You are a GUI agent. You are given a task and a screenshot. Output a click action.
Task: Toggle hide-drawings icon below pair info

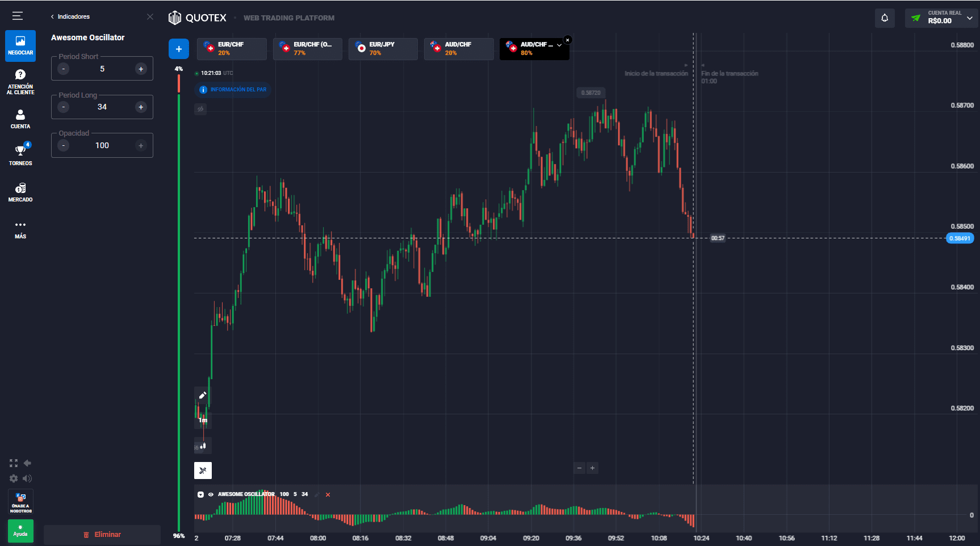click(x=200, y=109)
